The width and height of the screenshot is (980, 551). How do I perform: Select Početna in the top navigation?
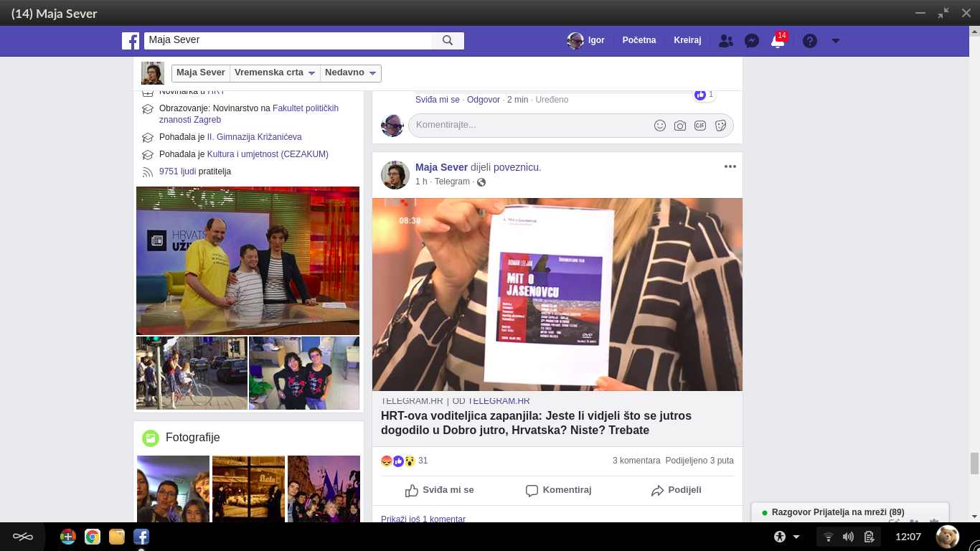(x=639, y=40)
